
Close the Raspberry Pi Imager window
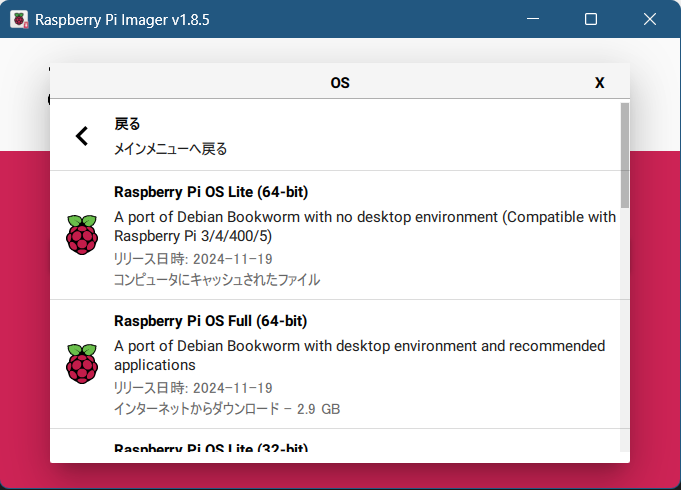coord(650,19)
